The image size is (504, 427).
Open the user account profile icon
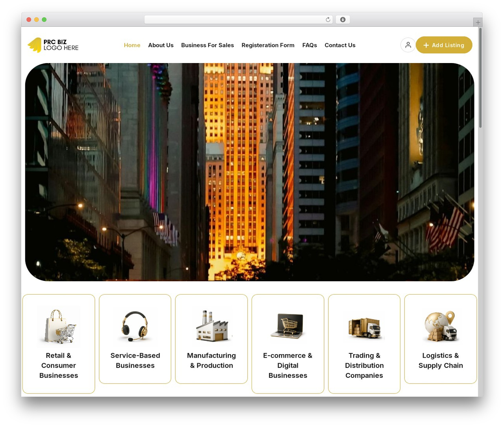tap(408, 45)
